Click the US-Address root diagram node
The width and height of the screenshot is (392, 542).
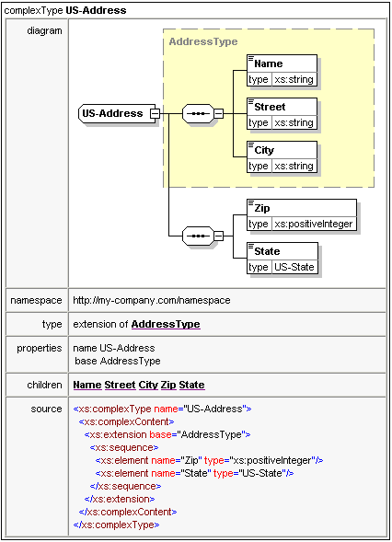tap(117, 113)
